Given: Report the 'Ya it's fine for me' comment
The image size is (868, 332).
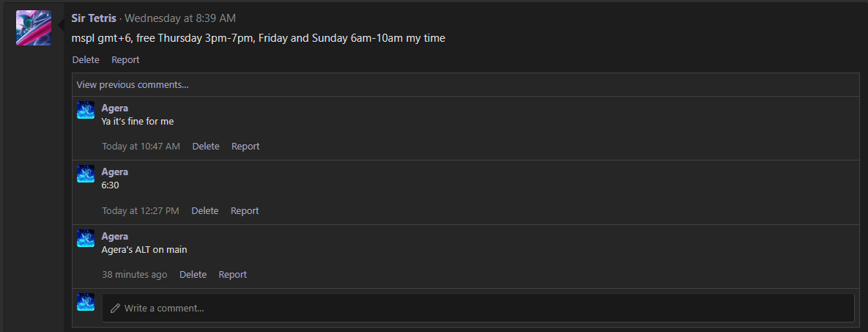Looking at the screenshot, I should click(x=246, y=147).
